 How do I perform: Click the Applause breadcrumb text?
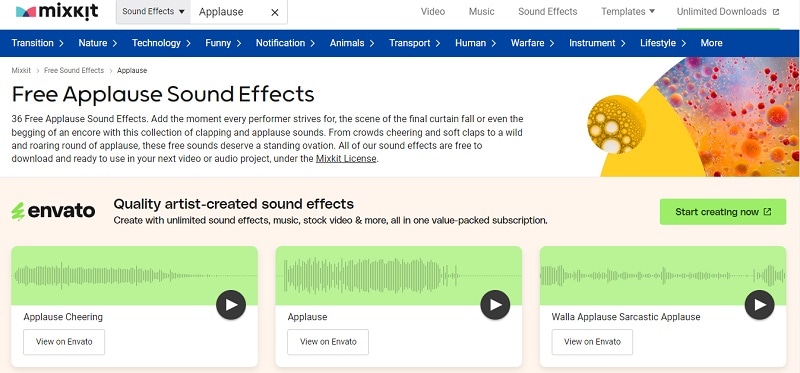[x=132, y=70]
